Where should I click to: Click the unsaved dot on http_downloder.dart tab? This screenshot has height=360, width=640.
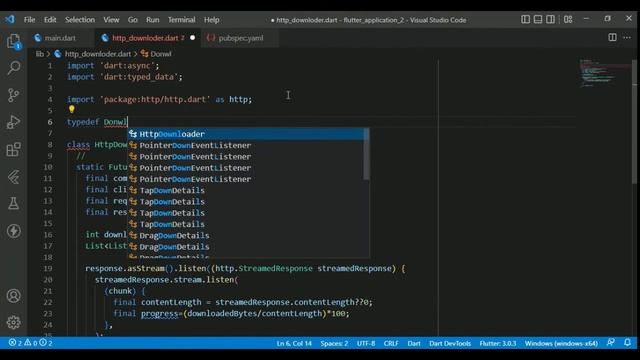193,38
